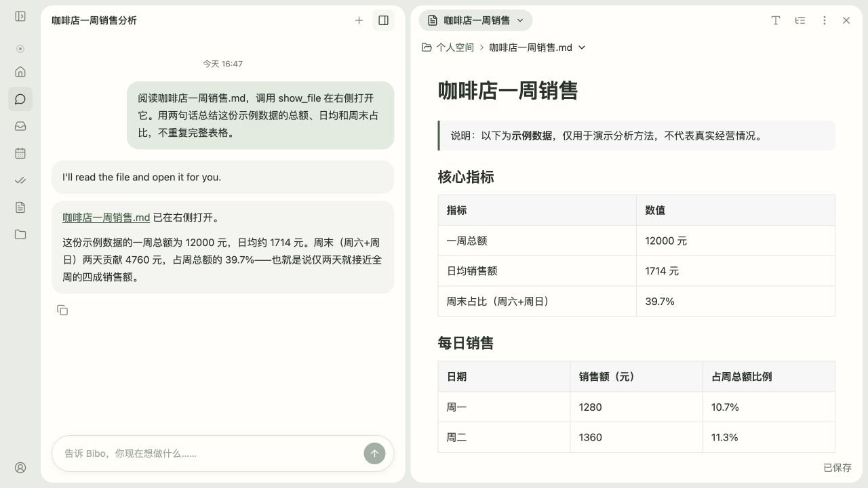Screen dimensions: 868x488
Task: Open the Chat bubble icon in sidebar
Action: coord(20,99)
